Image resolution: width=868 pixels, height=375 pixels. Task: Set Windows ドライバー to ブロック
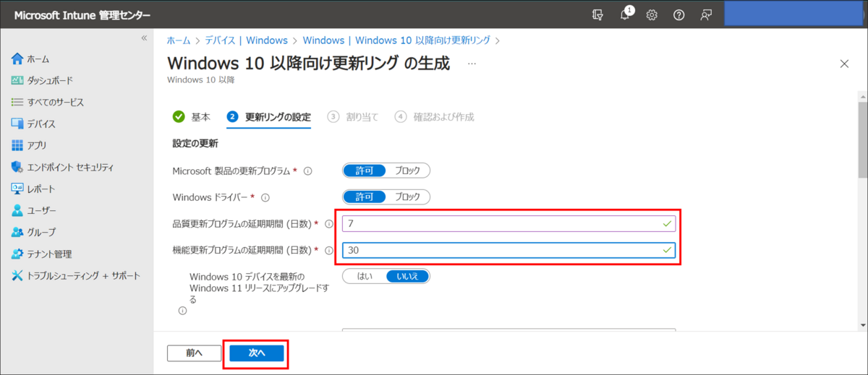[407, 197]
